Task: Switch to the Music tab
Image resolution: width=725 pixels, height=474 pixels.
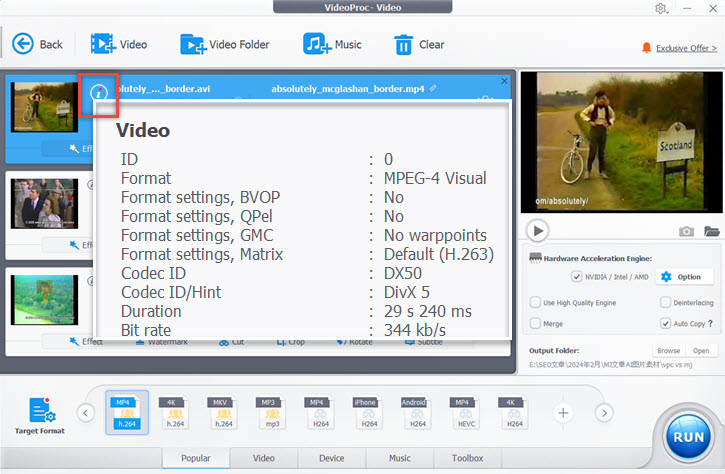Action: click(399, 458)
